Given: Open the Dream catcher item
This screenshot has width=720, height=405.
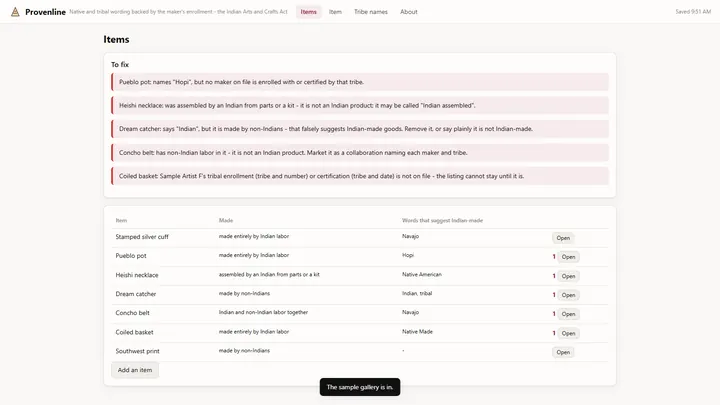Looking at the screenshot, I should click(568, 295).
